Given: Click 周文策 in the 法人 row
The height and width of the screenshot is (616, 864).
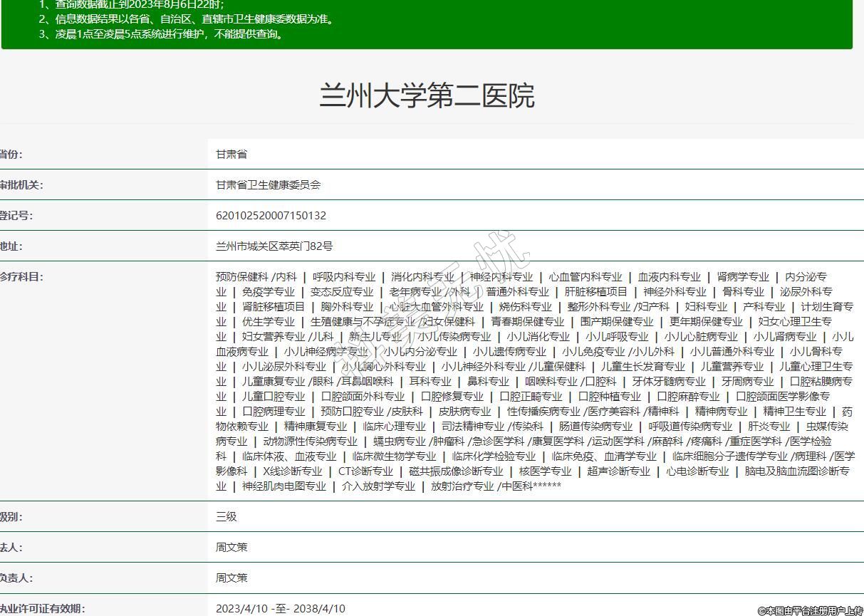Looking at the screenshot, I should pyautogui.click(x=231, y=547).
